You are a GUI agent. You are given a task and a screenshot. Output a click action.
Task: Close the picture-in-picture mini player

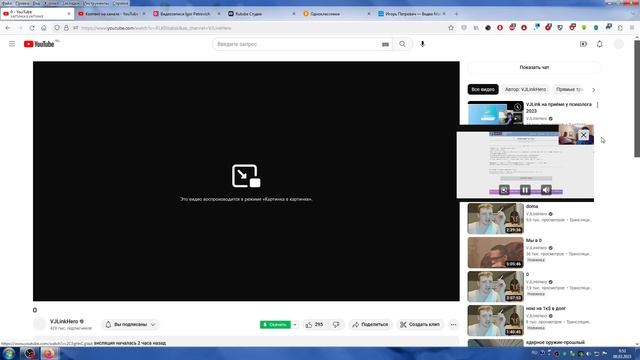(x=584, y=135)
